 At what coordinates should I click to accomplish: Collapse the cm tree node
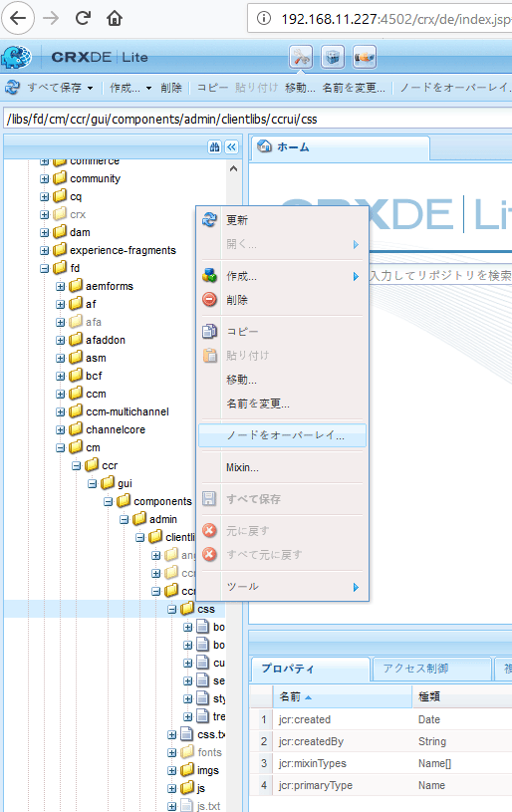pyautogui.click(x=61, y=448)
